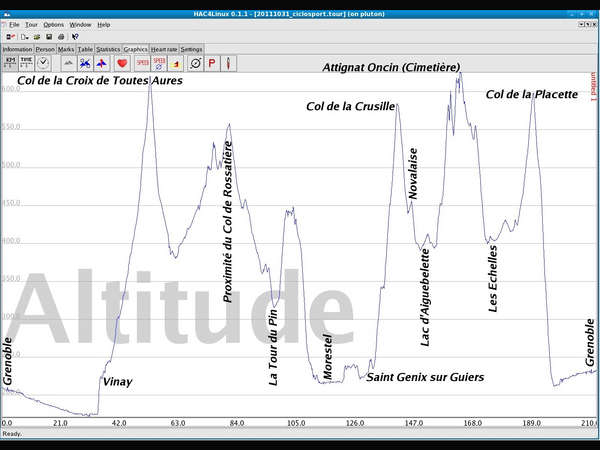Open the Tour menu
This screenshot has width=600, height=450.
pyautogui.click(x=31, y=24)
